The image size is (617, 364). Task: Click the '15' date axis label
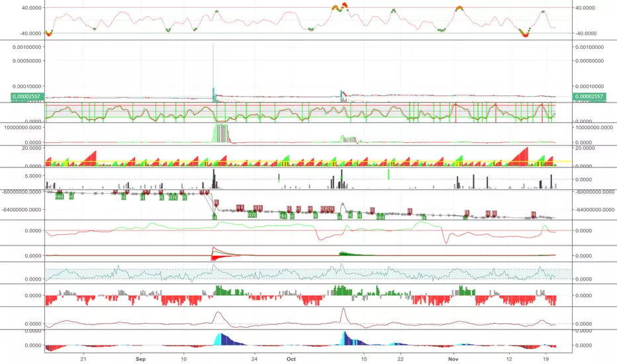pyautogui.click(x=364, y=359)
